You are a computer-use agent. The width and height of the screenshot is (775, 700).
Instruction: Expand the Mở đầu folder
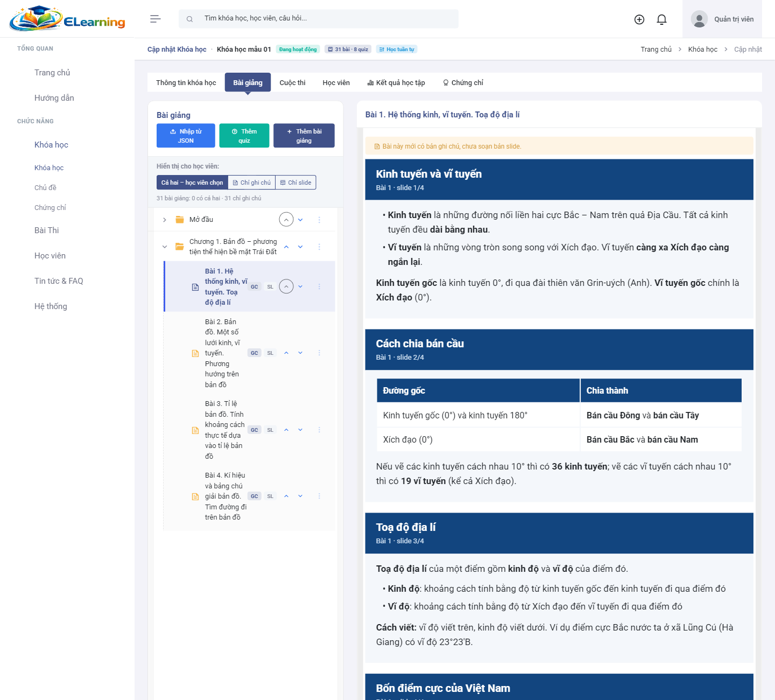165,220
